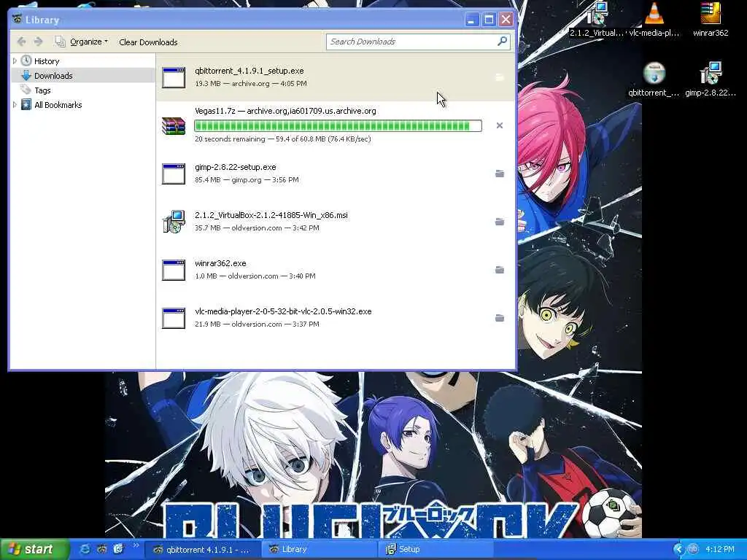Click the VirtualBox msi installer icon
747x560 pixels.
pyautogui.click(x=174, y=222)
